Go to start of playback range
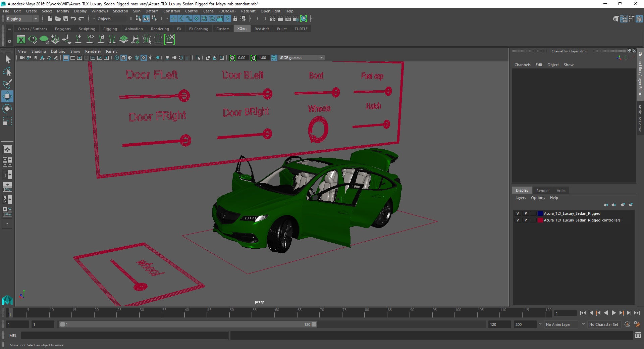The height and width of the screenshot is (349, 644). click(583, 313)
